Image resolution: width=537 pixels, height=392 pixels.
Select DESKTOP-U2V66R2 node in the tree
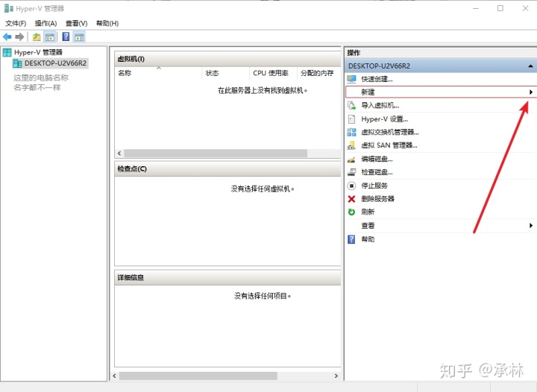click(x=55, y=63)
